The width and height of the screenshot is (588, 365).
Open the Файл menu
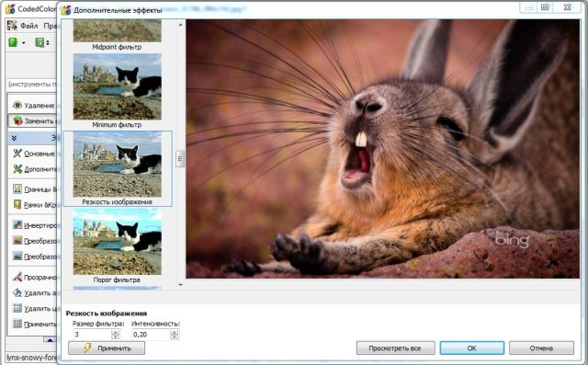28,26
